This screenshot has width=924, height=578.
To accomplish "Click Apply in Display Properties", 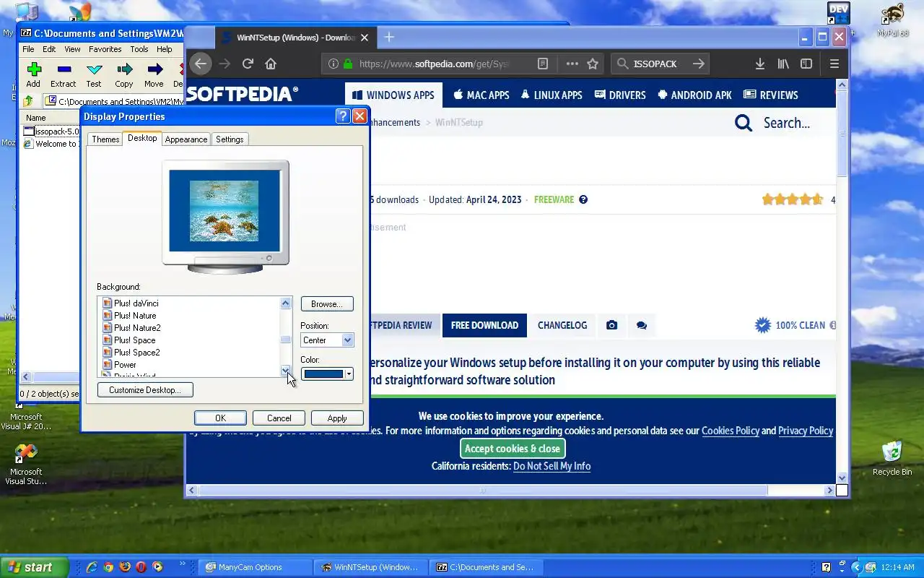I will [x=337, y=418].
